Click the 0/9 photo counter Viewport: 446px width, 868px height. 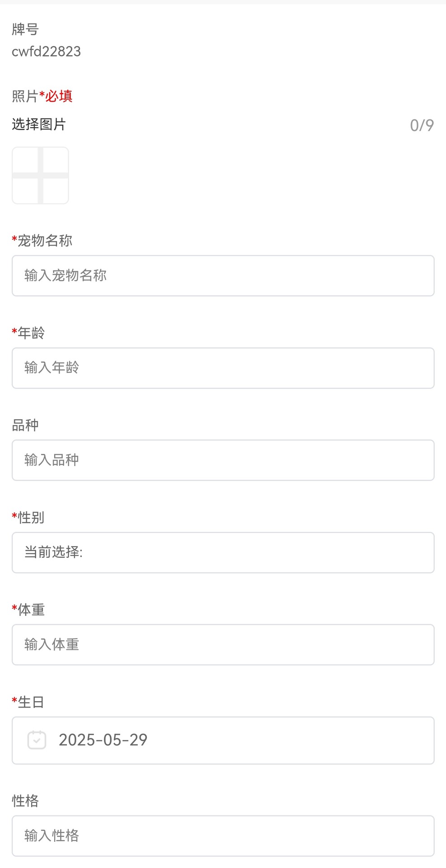422,125
